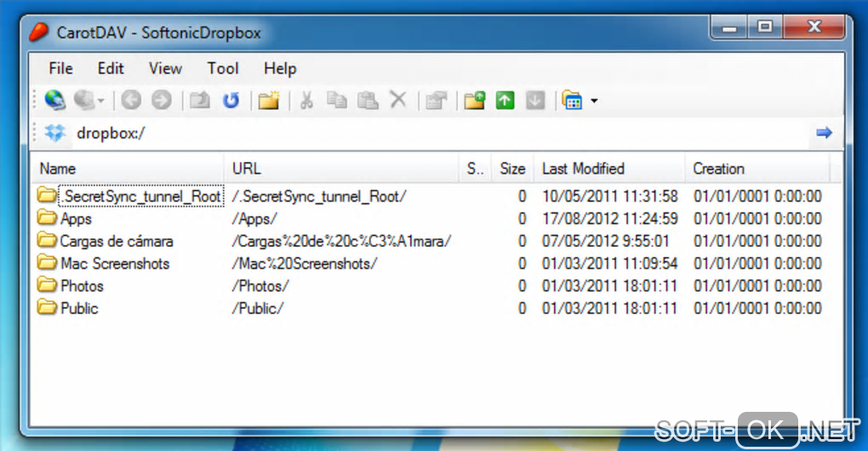Viewport: 868px width, 451px height.
Task: Close the CarotDAV window
Action: click(814, 28)
